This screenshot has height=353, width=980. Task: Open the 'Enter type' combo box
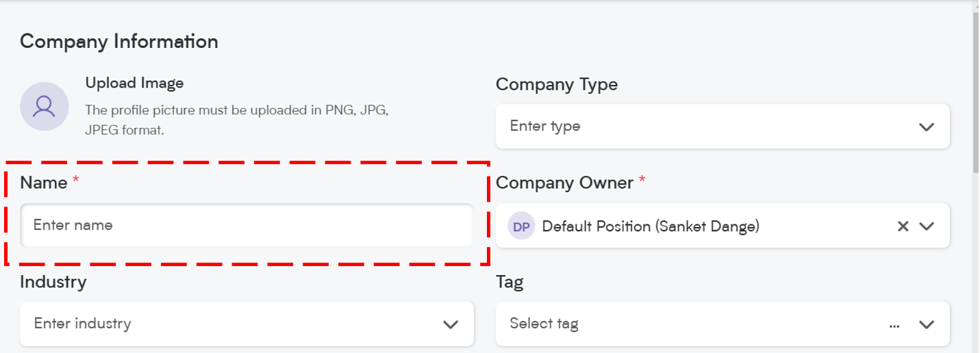(723, 127)
